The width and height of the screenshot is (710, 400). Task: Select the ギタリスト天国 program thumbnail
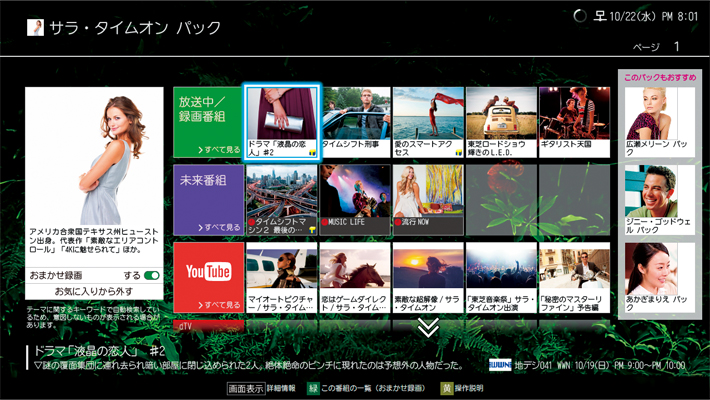coord(574,122)
